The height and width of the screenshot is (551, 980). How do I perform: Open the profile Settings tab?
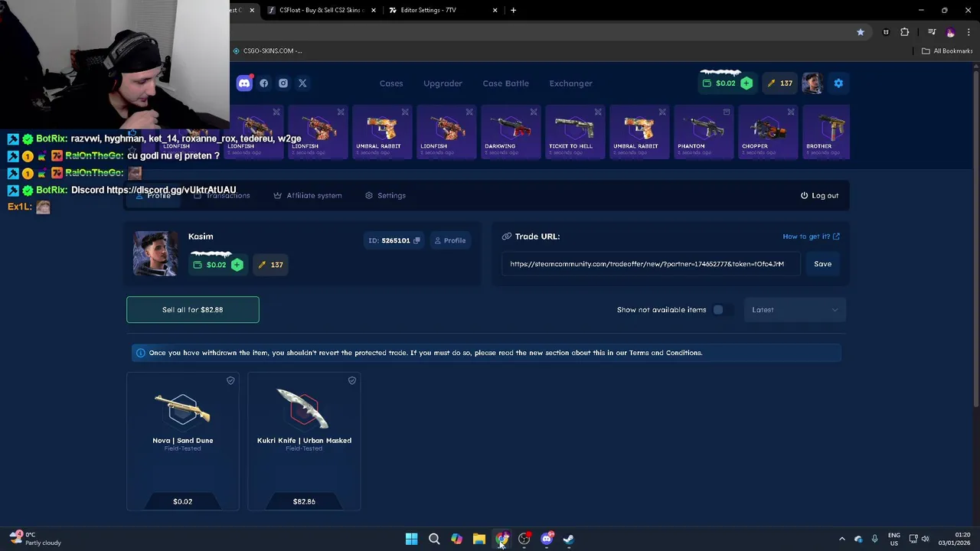click(x=385, y=195)
